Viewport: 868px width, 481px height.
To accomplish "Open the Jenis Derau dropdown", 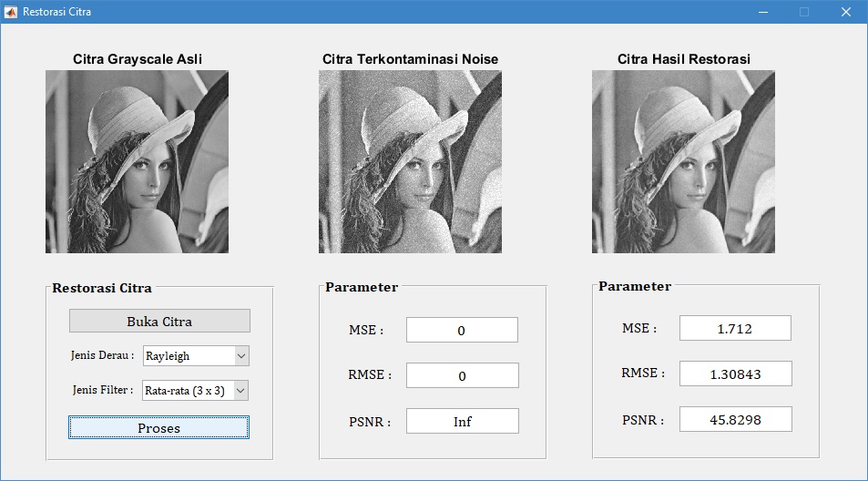I will (x=196, y=355).
